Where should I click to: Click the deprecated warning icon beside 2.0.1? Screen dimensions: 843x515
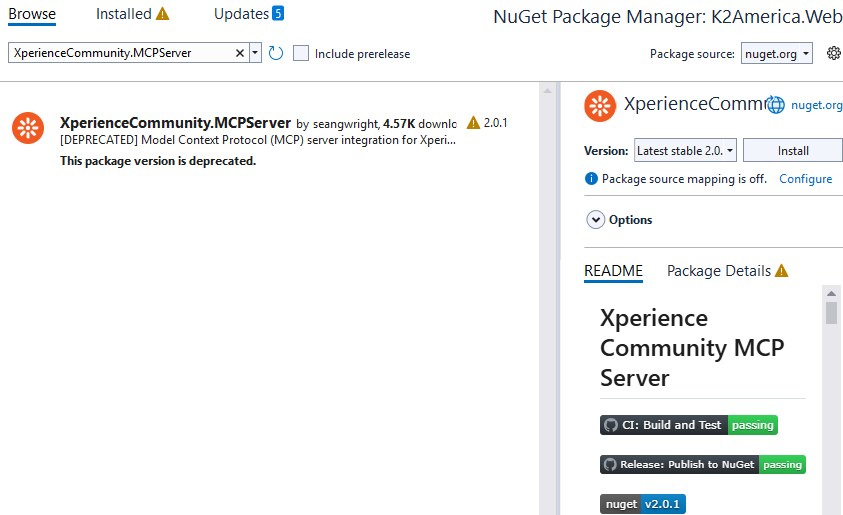coord(473,123)
